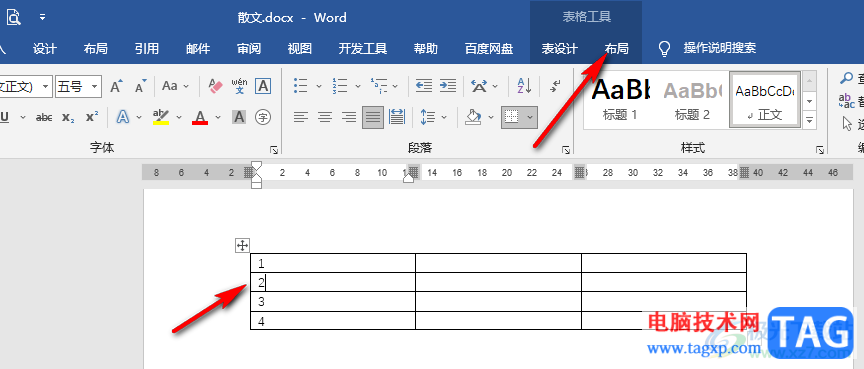Image resolution: width=864 pixels, height=369 pixels.
Task: Increase font size with grow font icon
Action: [116, 86]
